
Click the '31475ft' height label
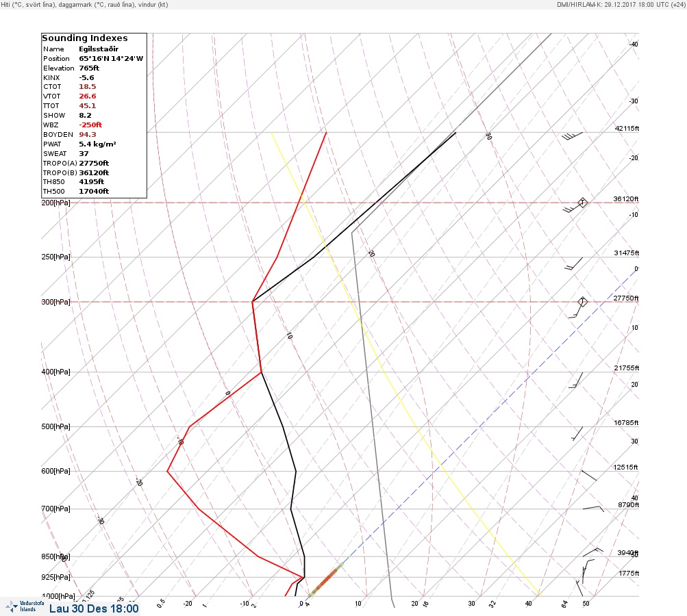[627, 253]
